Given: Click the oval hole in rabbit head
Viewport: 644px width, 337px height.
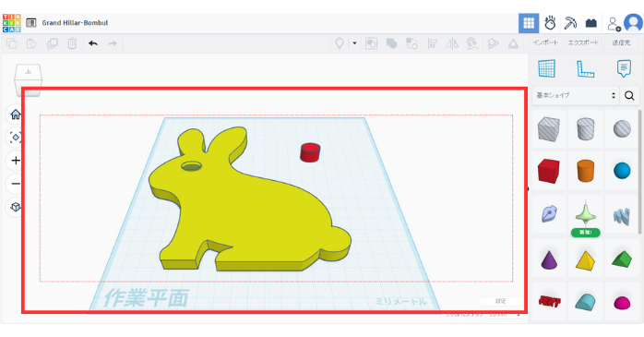Looking at the screenshot, I should point(191,166).
